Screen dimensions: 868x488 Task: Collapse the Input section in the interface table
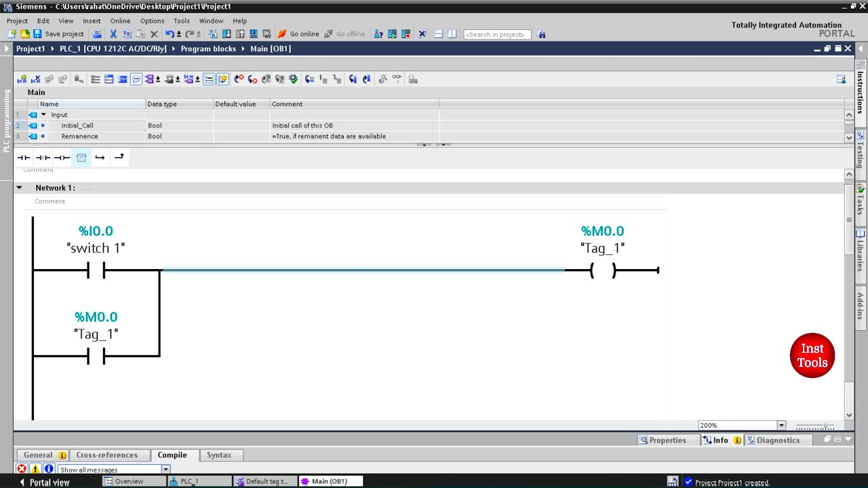pyautogui.click(x=43, y=115)
